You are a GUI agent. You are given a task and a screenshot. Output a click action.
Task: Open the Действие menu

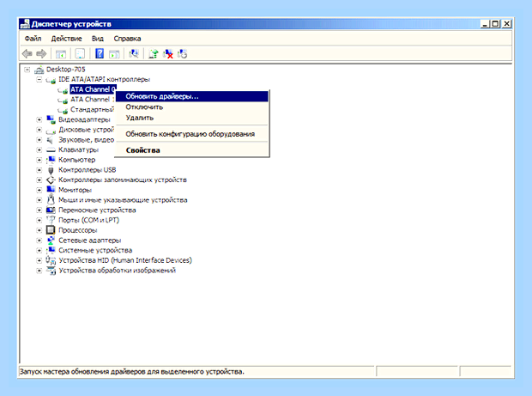pos(67,39)
